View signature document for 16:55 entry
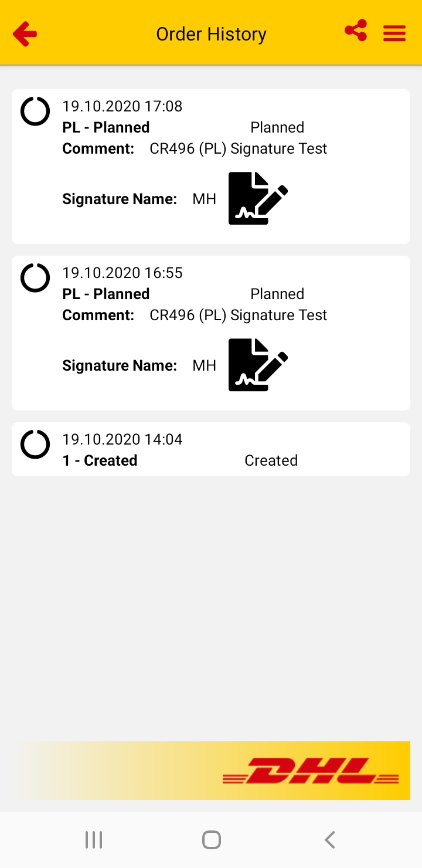The image size is (422, 868). (258, 365)
